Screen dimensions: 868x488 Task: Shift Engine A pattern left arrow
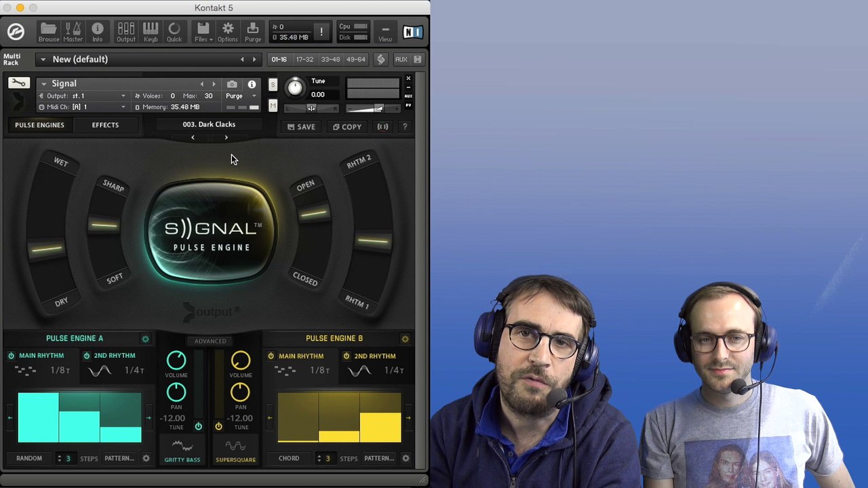[x=10, y=418]
